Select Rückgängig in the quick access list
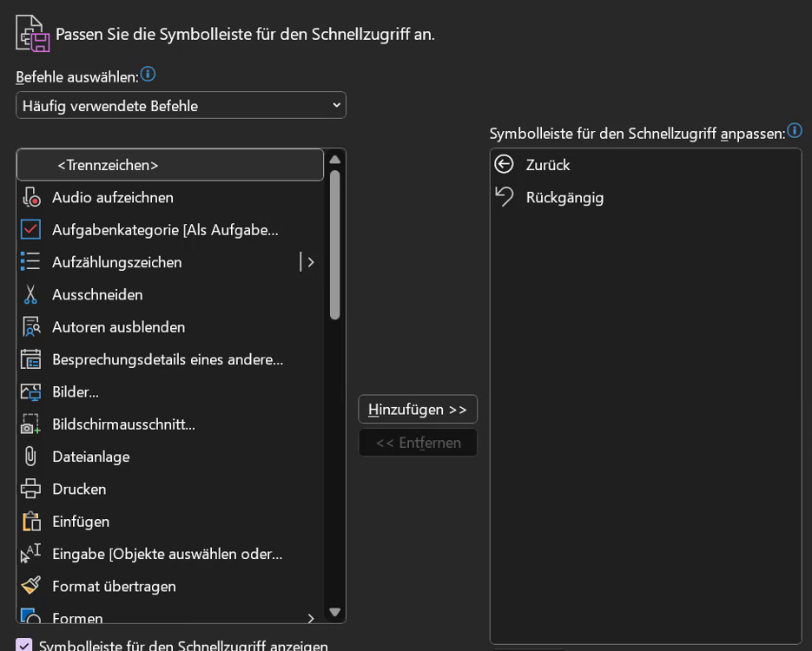The image size is (812, 651). coord(564,198)
